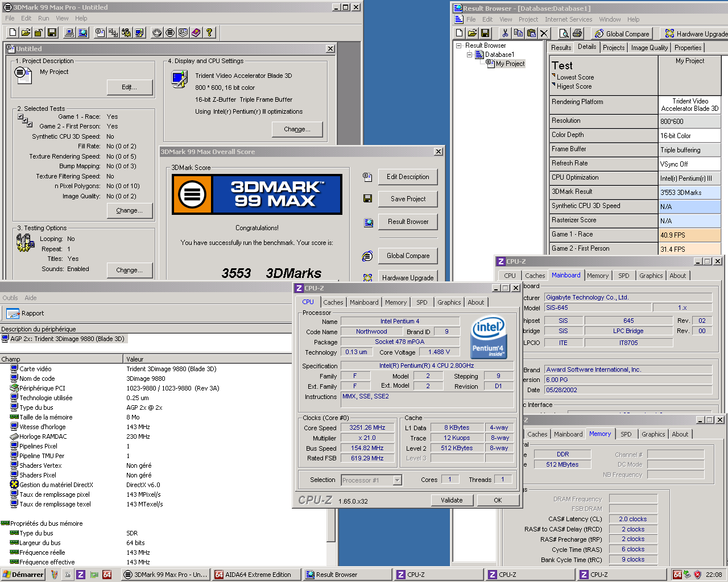Click Edit... in Project Description section
The image size is (728, 582).
click(x=130, y=87)
